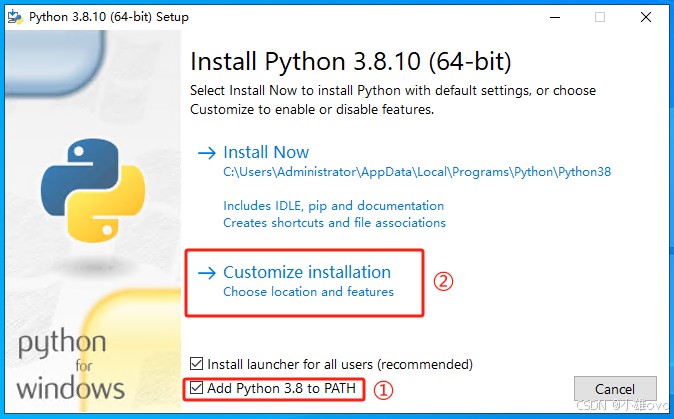Click the "Install Python 3.8.10 (64-bit)" heading
The width and height of the screenshot is (674, 419).
350,62
